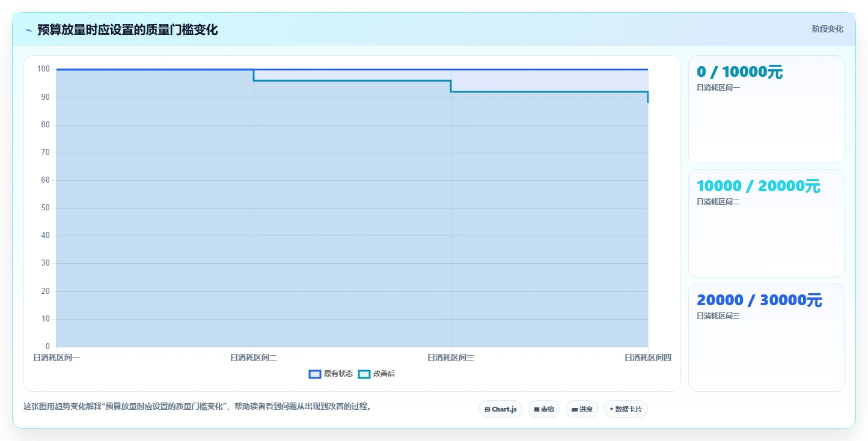
Task: Click the 日消耗区间四 axis label on the chart
Action: tap(648, 358)
